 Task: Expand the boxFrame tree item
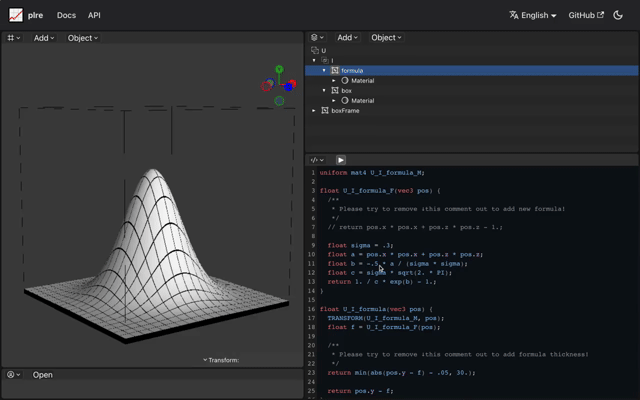pyautogui.click(x=312, y=111)
